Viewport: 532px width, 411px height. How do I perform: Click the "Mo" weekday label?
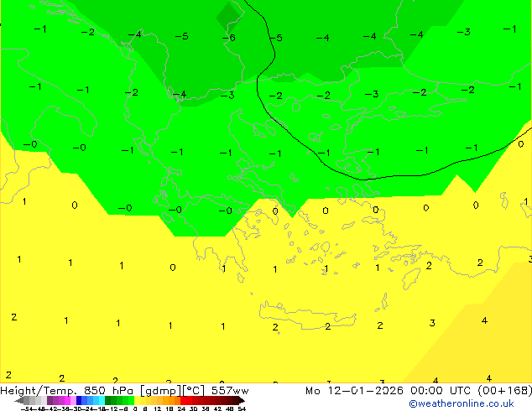(313, 391)
